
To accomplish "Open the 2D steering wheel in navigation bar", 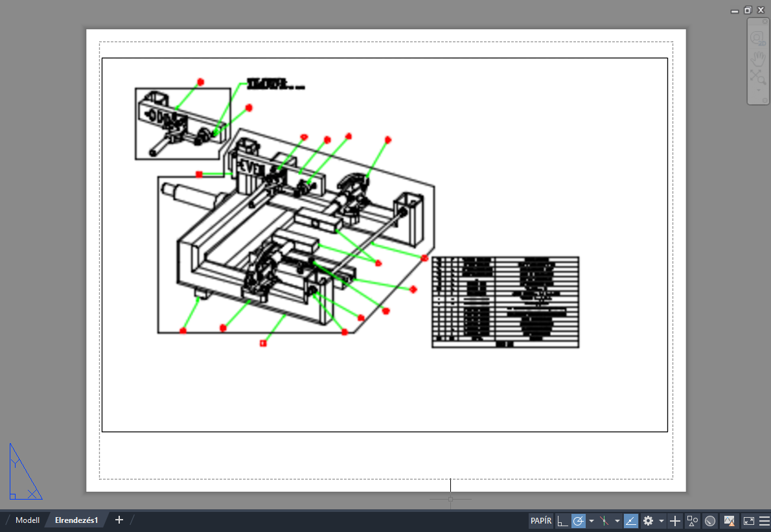I will (x=758, y=38).
